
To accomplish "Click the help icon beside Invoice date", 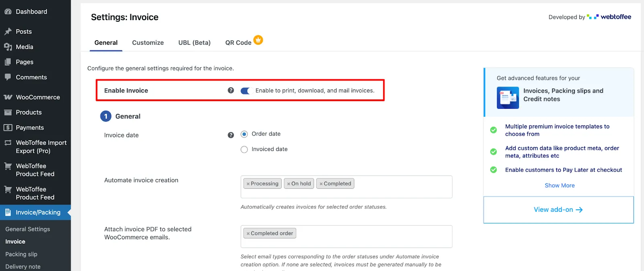I will click(x=231, y=135).
